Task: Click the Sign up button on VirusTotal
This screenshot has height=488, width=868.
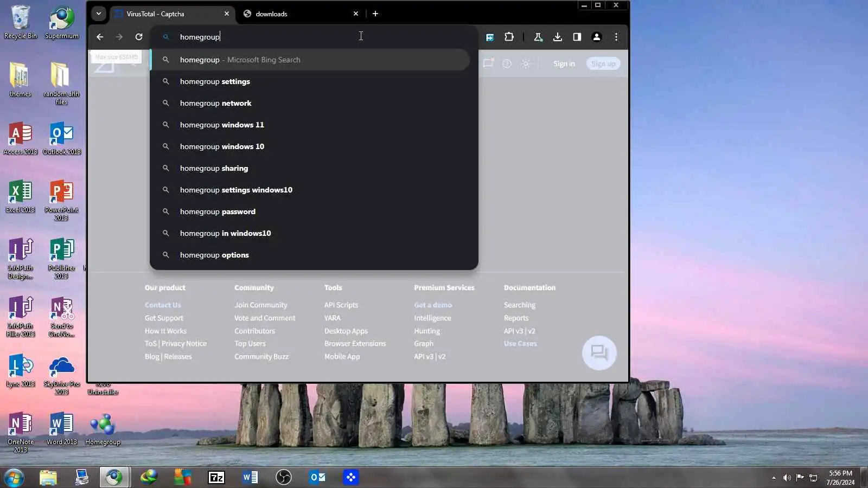Action: click(x=603, y=63)
